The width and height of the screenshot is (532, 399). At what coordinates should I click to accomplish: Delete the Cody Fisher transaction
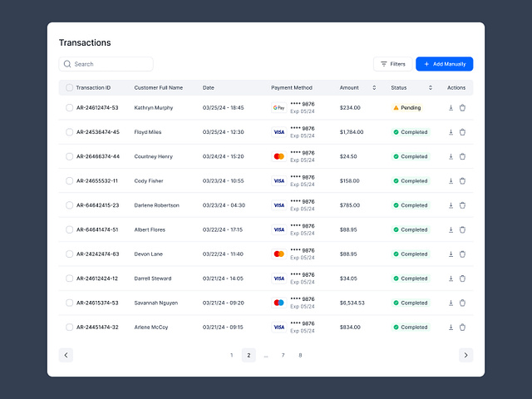462,180
